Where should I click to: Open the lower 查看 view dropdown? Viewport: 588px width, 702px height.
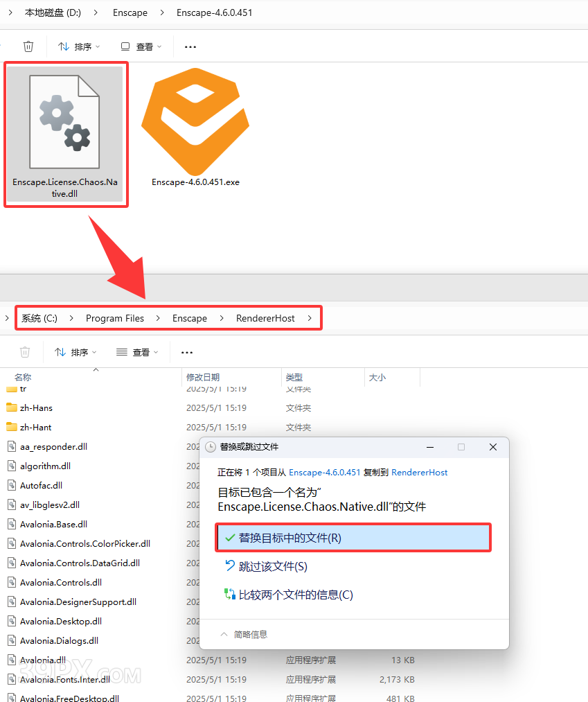[x=137, y=352]
